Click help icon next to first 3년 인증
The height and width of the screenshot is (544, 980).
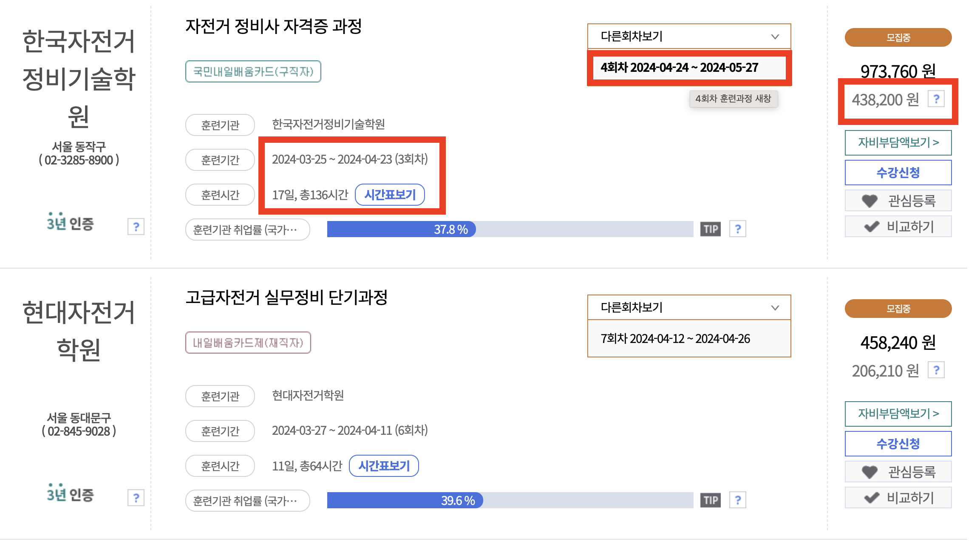point(136,227)
